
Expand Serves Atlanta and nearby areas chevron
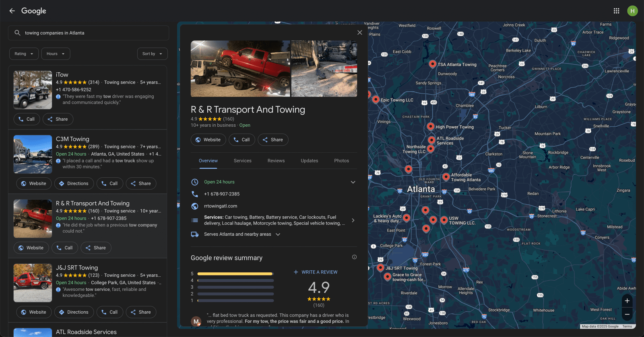point(278,234)
